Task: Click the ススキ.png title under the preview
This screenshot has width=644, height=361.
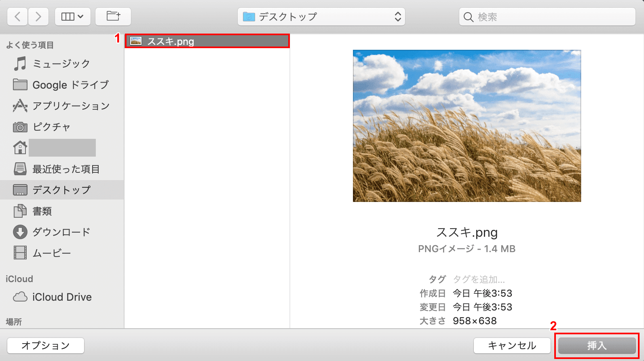Action: [467, 232]
